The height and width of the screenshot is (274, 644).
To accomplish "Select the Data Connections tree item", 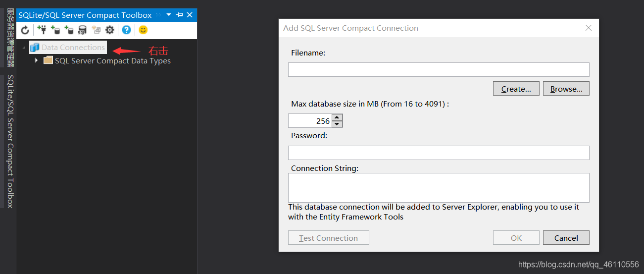I will click(x=73, y=48).
